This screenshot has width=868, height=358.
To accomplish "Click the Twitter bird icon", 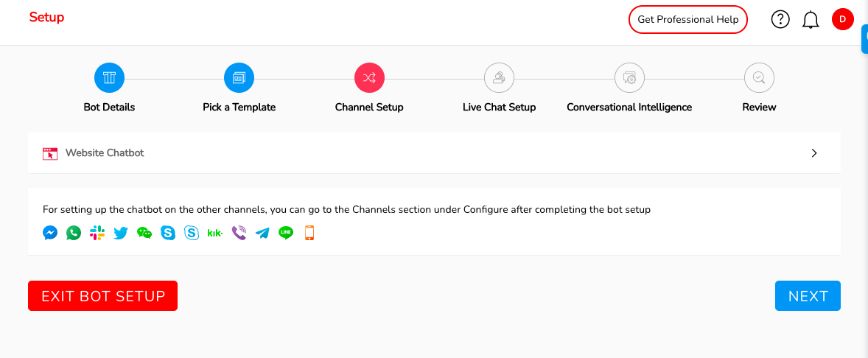I will [x=121, y=233].
